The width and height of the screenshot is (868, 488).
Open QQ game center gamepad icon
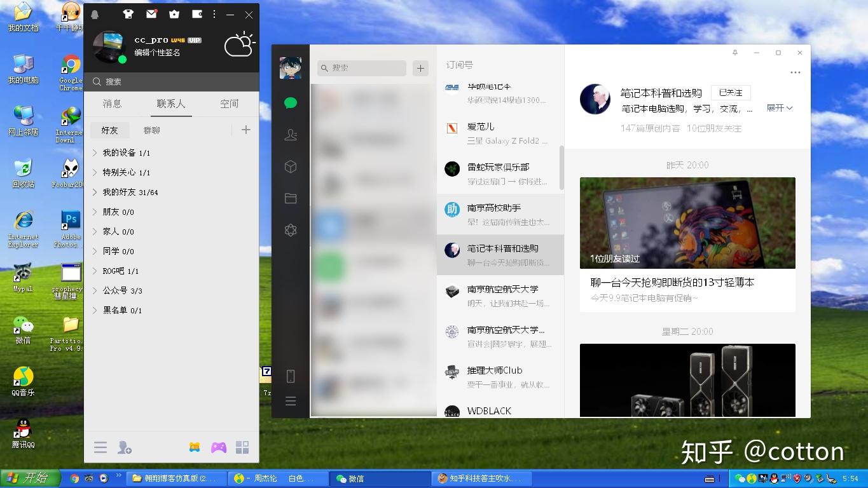[218, 448]
